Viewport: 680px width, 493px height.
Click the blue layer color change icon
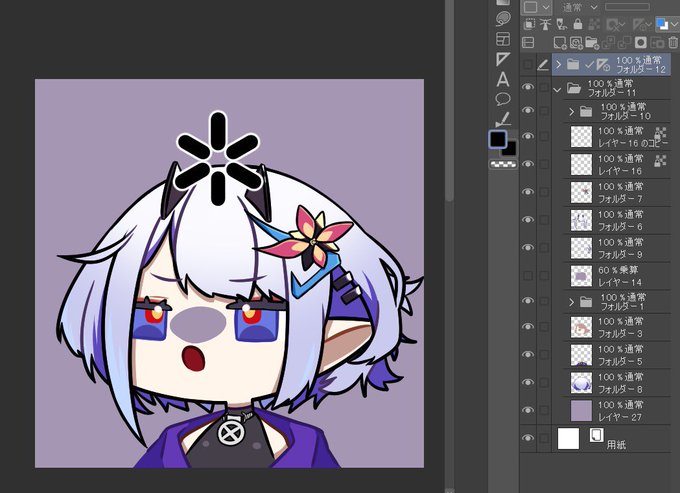[662, 24]
